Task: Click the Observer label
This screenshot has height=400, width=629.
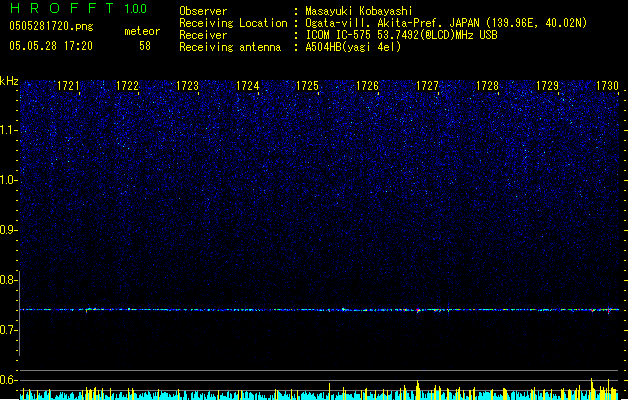Action: click(x=203, y=11)
